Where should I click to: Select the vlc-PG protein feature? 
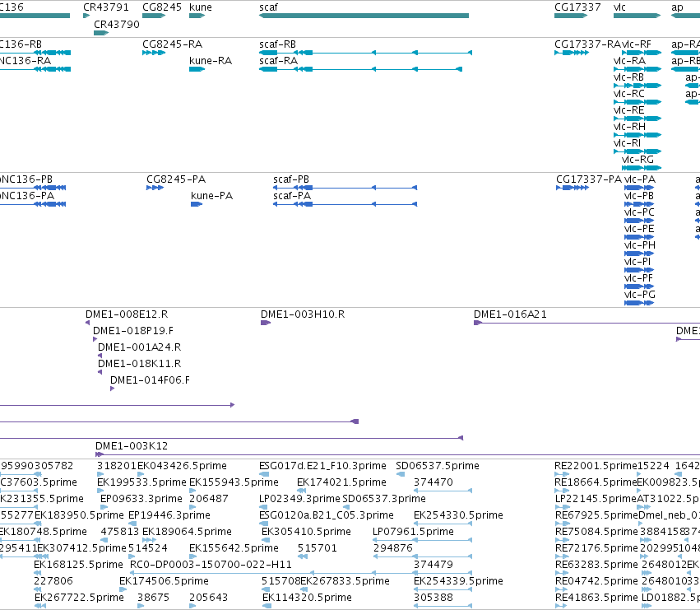[639, 303]
